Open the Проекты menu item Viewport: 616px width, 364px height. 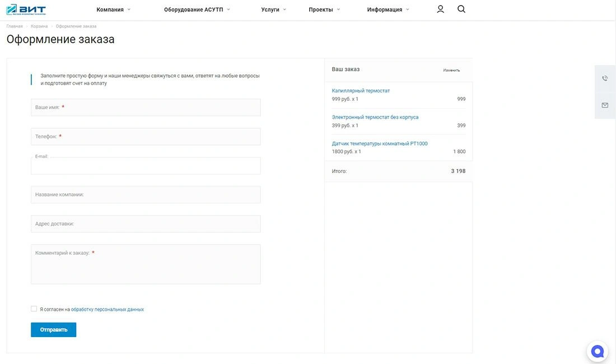(324, 10)
